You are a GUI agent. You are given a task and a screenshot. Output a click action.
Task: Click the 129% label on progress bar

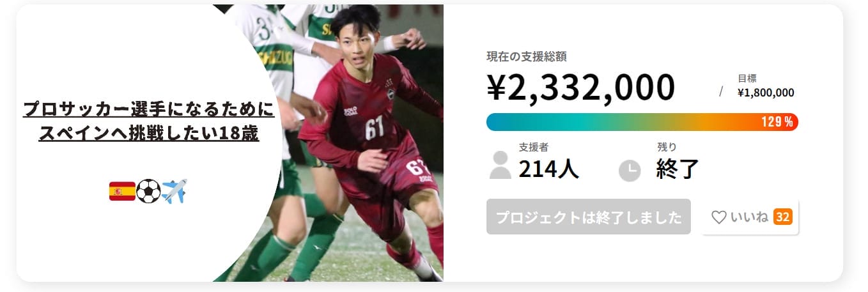coord(777,122)
